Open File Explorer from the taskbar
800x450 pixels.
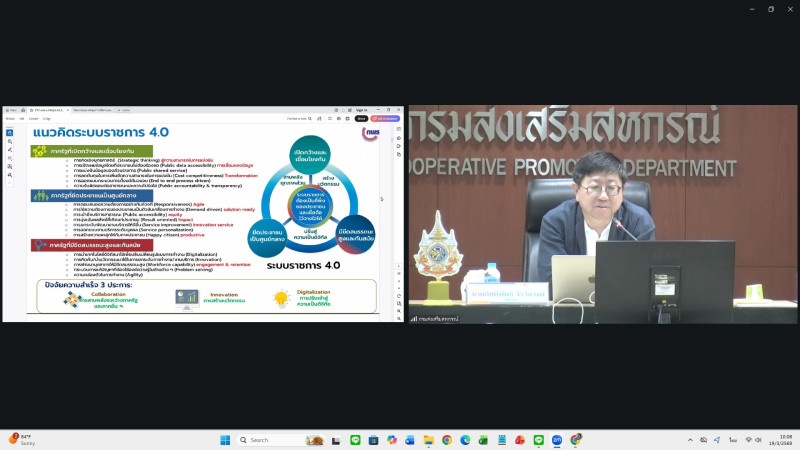point(428,440)
